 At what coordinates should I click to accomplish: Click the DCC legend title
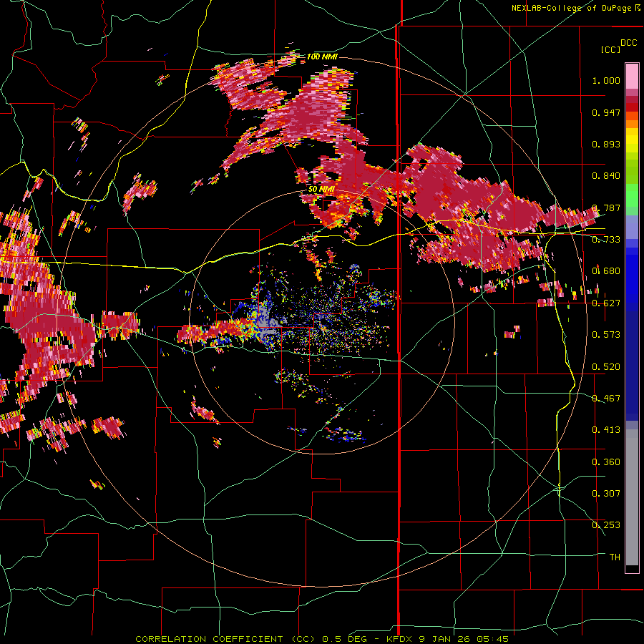point(628,43)
